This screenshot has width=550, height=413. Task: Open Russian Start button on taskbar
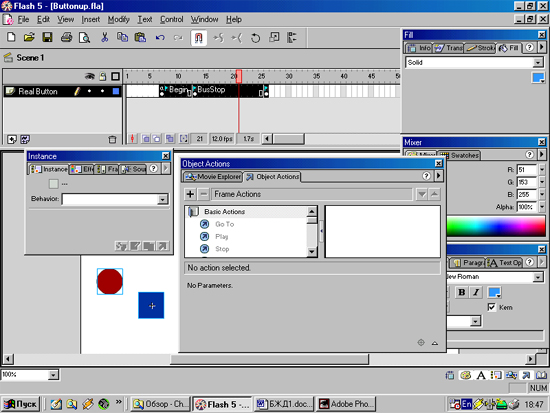pyautogui.click(x=21, y=404)
